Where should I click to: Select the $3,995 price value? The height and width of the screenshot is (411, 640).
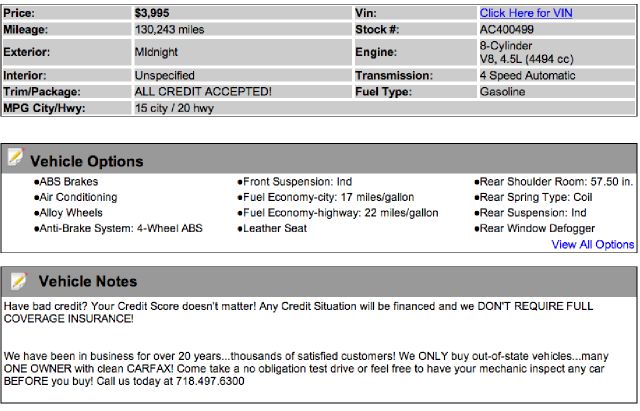click(x=155, y=13)
